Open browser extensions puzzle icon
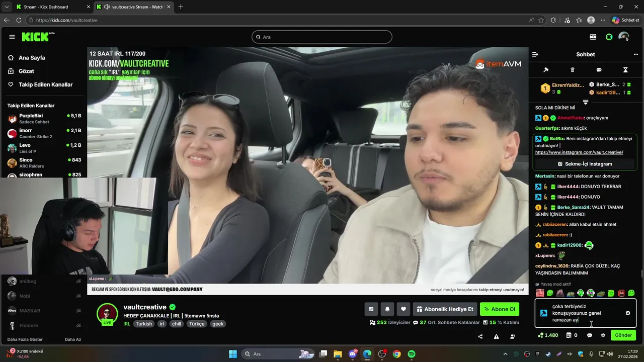 pos(553,20)
